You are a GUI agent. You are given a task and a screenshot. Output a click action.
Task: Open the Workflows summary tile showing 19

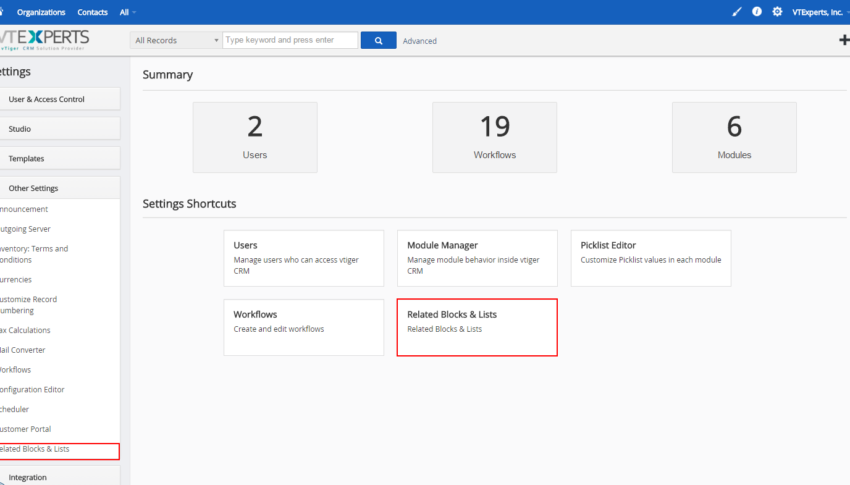point(494,138)
